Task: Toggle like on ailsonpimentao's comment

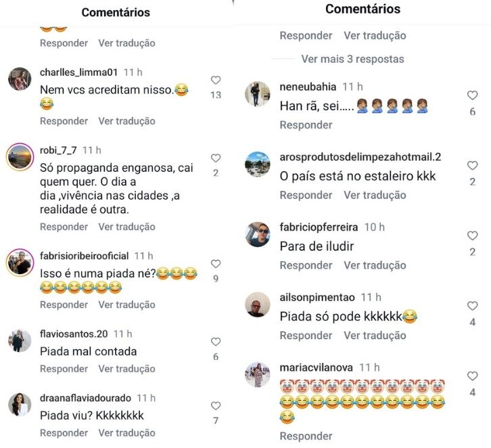Action: click(472, 306)
